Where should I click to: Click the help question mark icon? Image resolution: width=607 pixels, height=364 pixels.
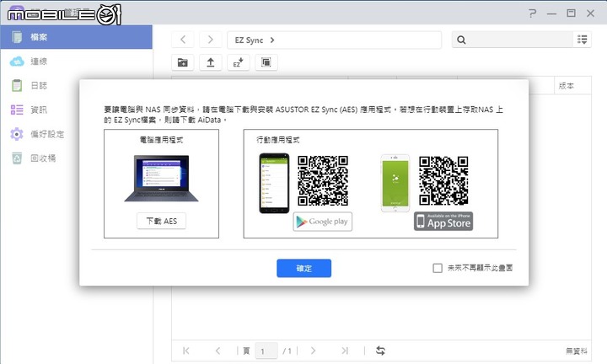[x=532, y=13]
